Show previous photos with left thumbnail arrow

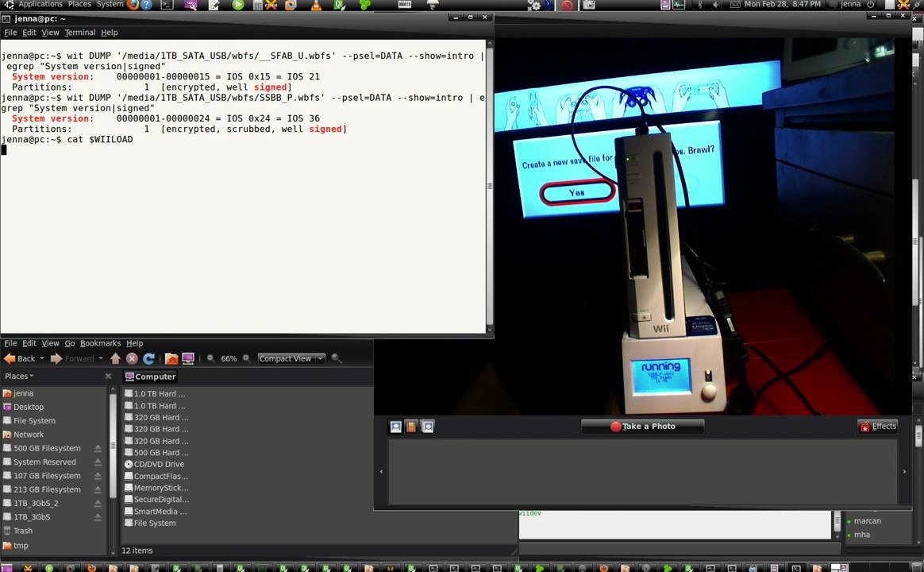(381, 472)
